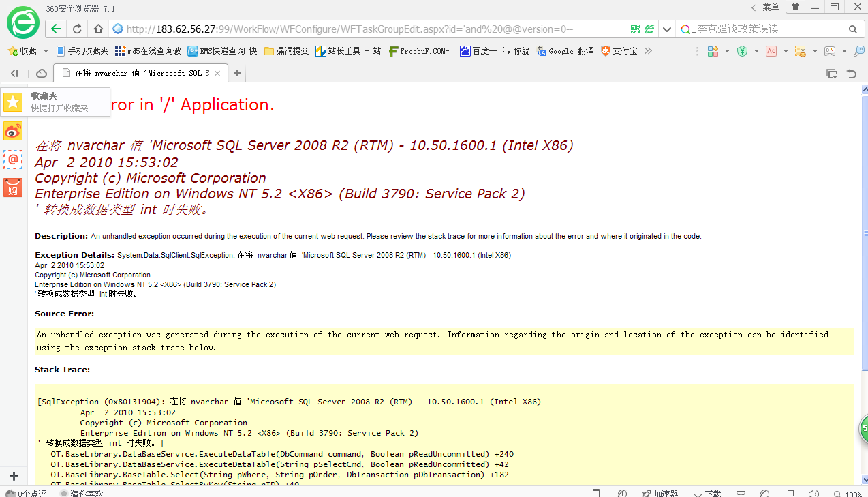Open the md5在线查询破 bookmark
Viewport: 868px width, 497px height.
(148, 51)
